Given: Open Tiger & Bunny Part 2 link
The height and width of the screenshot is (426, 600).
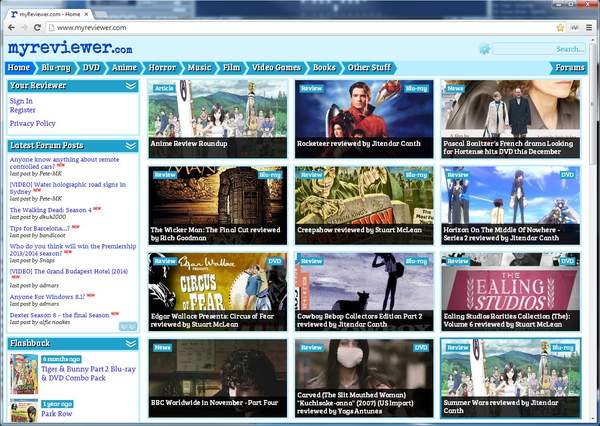Looking at the screenshot, I should [x=88, y=373].
